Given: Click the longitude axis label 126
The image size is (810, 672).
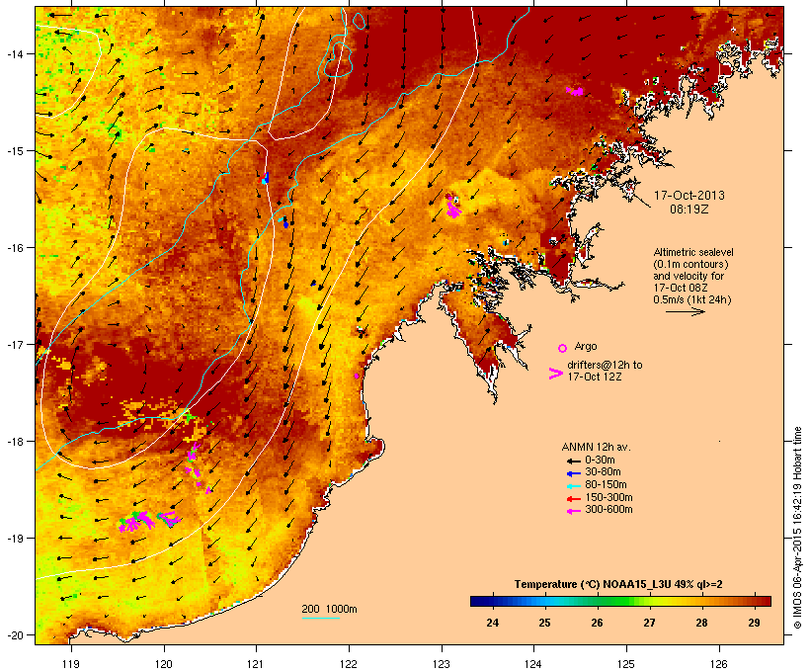Looking at the screenshot, I should (718, 664).
